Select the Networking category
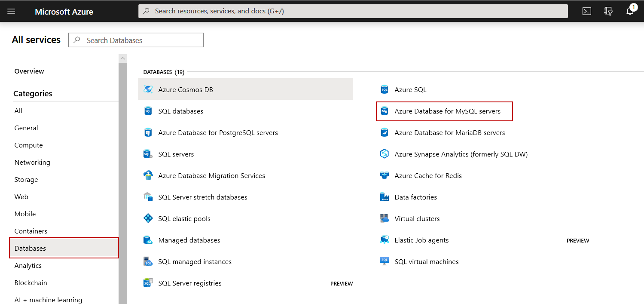Viewport: 644px width, 304px height. click(x=32, y=162)
